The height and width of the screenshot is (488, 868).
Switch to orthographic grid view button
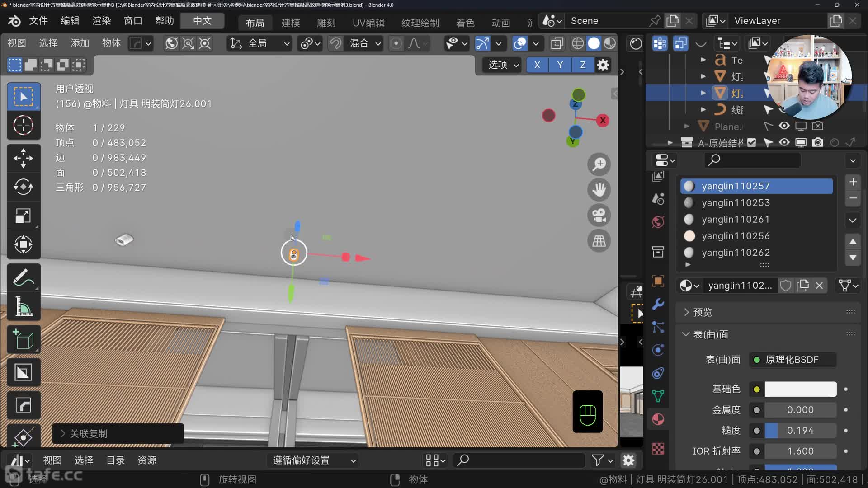click(x=599, y=241)
